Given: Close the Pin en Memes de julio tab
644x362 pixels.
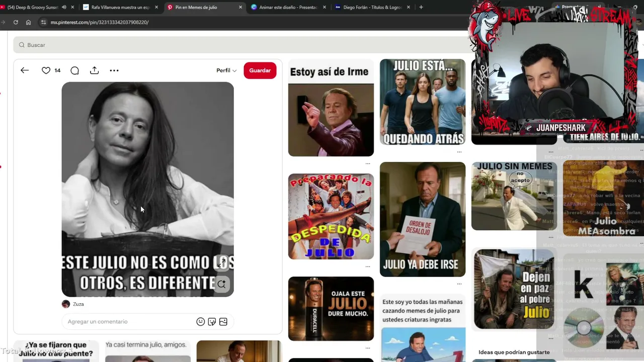Looking at the screenshot, I should (x=240, y=7).
